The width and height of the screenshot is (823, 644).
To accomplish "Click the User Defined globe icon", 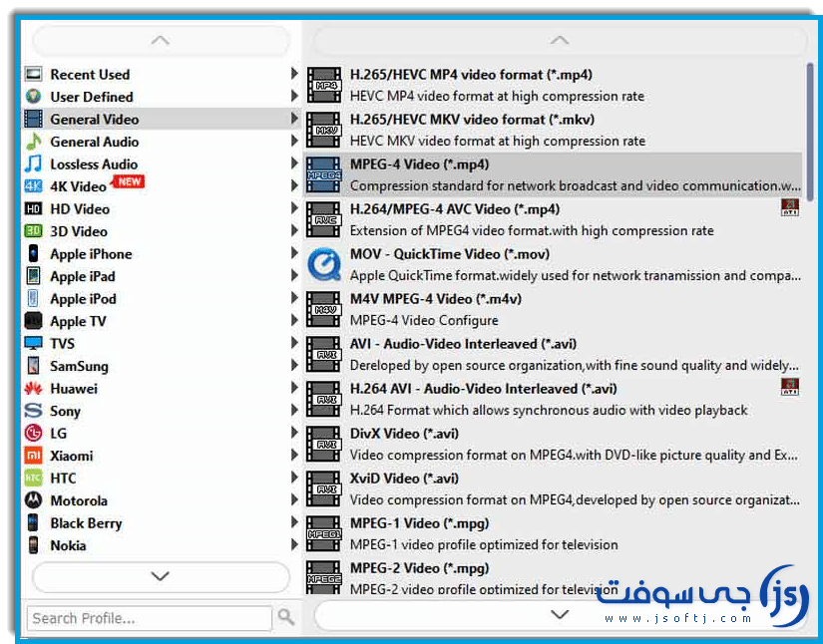I will point(33,97).
